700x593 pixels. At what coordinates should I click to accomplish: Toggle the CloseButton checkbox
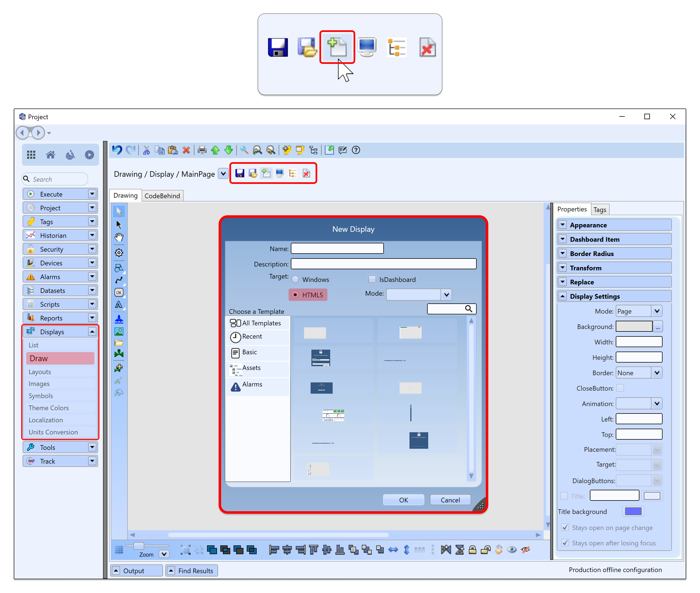click(620, 388)
